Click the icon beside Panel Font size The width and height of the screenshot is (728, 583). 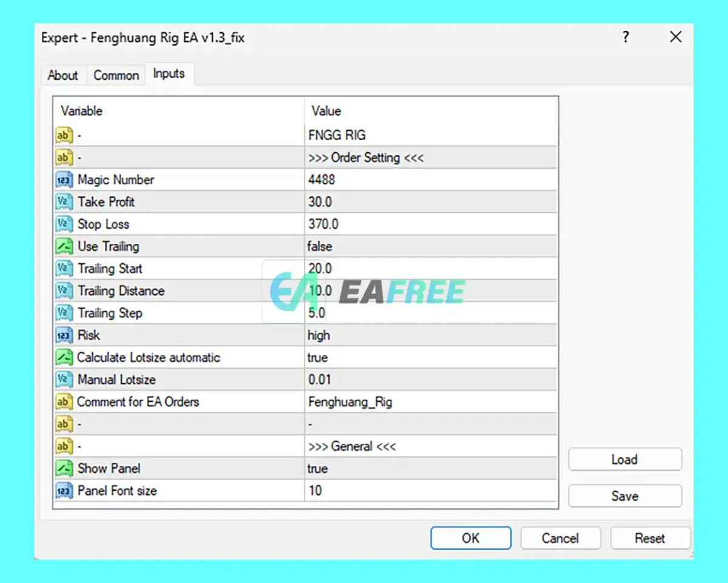(64, 491)
